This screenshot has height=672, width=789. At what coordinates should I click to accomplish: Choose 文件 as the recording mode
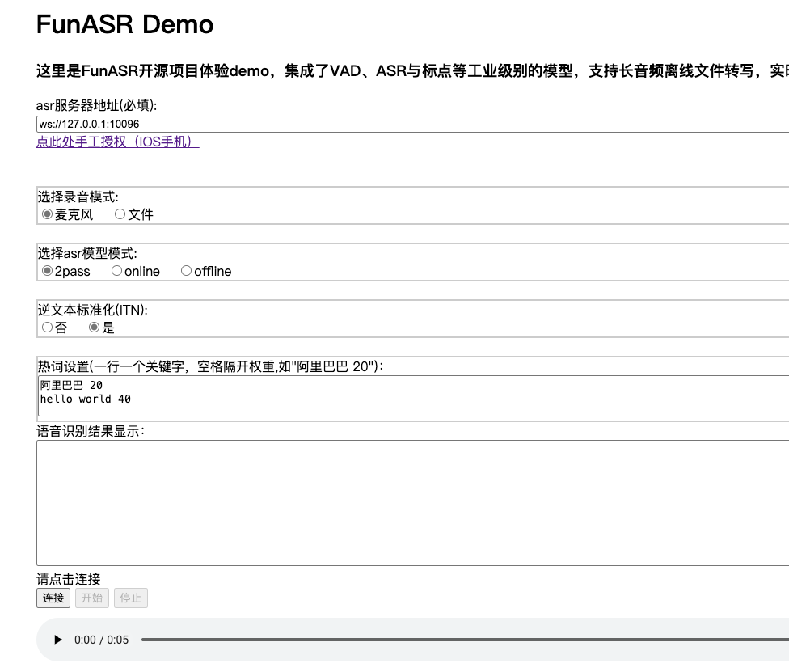point(120,214)
